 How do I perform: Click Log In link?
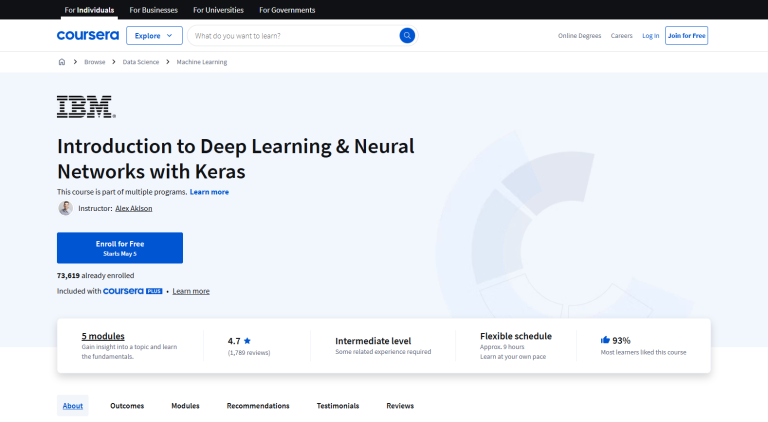click(650, 36)
